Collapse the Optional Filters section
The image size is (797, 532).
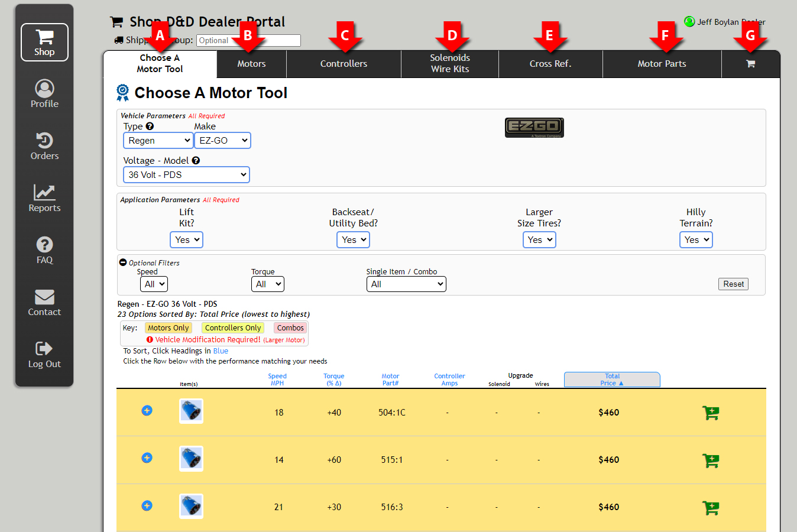tap(123, 262)
